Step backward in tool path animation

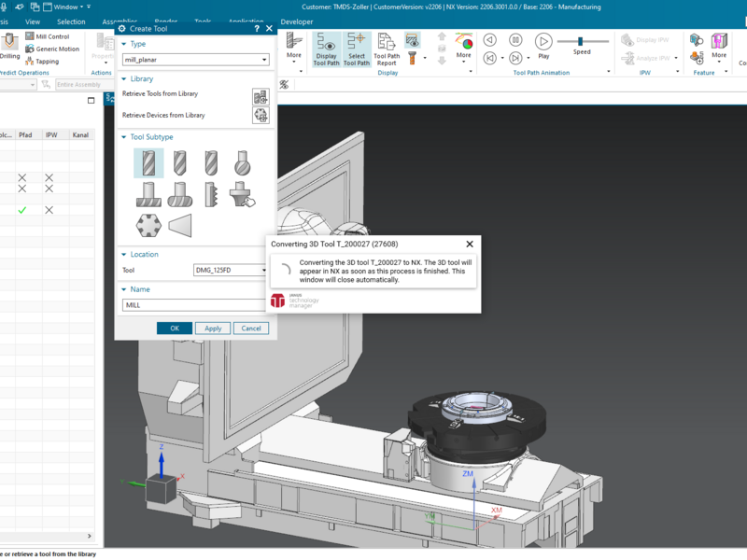(x=489, y=40)
